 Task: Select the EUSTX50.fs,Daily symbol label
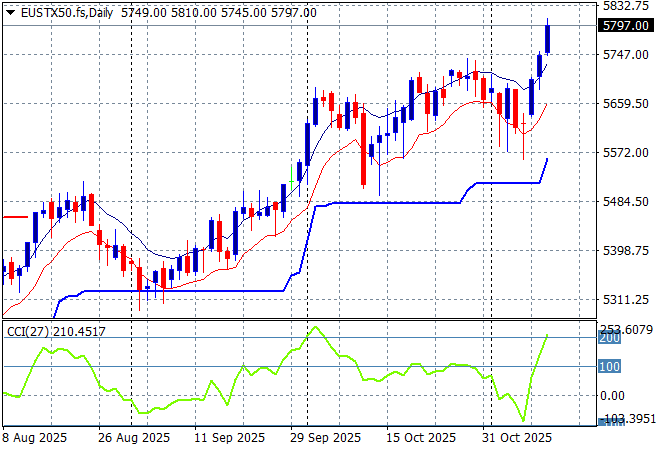click(67, 13)
